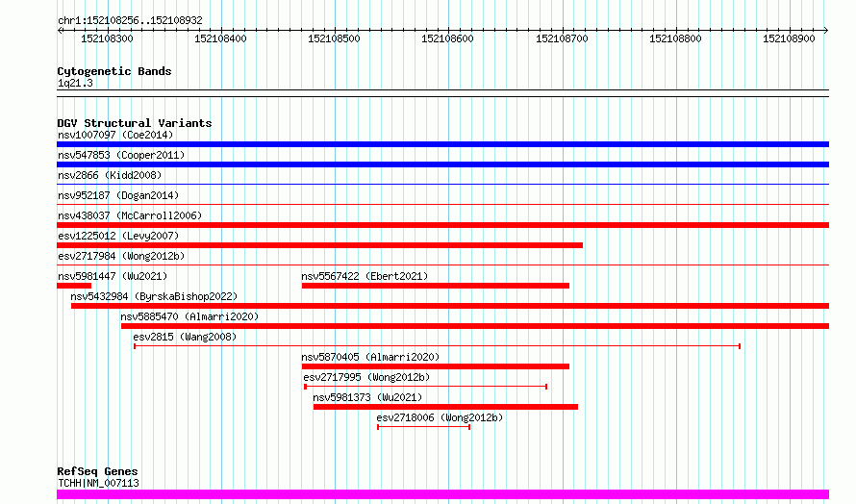Open the DGV Structural Variants track title
This screenshot has height=504, width=856.
tap(135, 123)
